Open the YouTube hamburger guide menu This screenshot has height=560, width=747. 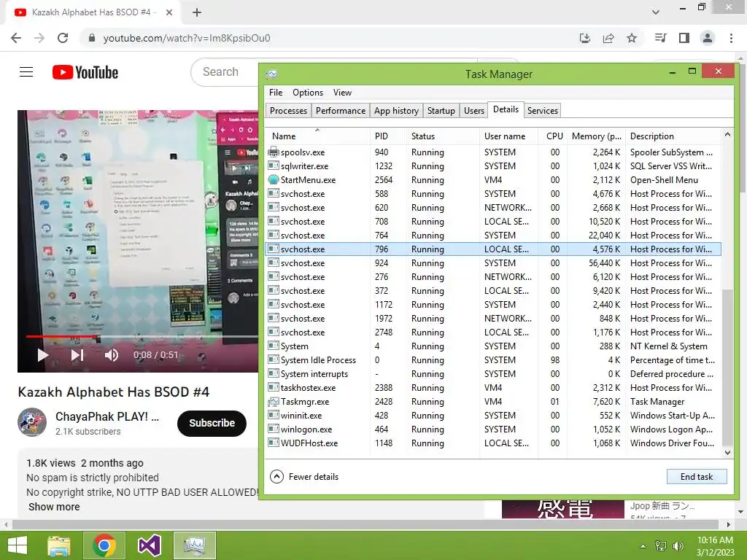[x=26, y=72]
